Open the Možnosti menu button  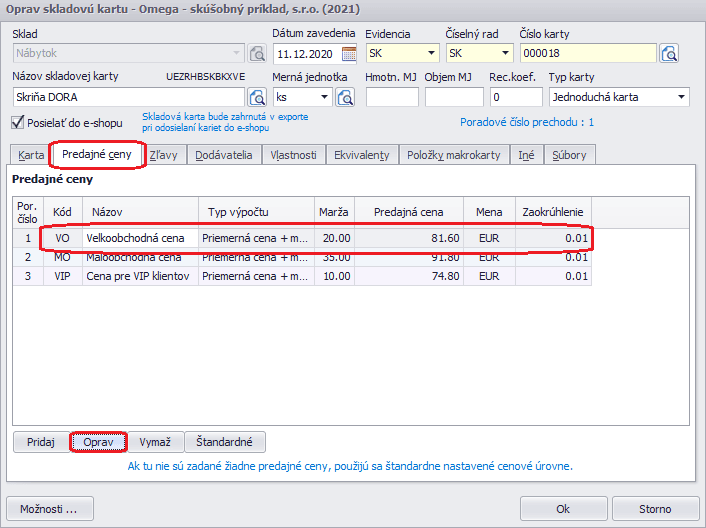click(49, 508)
